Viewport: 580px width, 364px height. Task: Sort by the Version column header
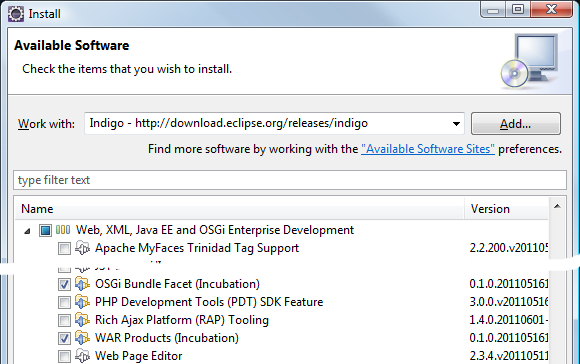click(506, 209)
